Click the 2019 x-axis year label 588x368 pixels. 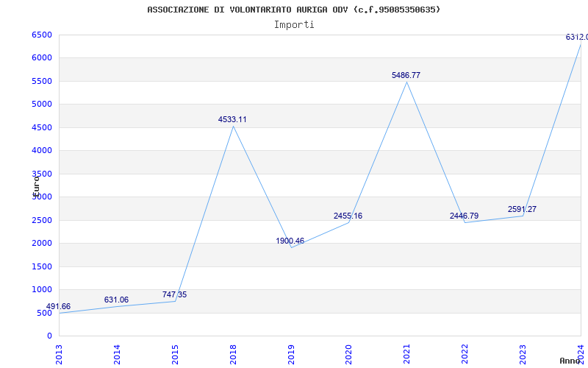290,355
